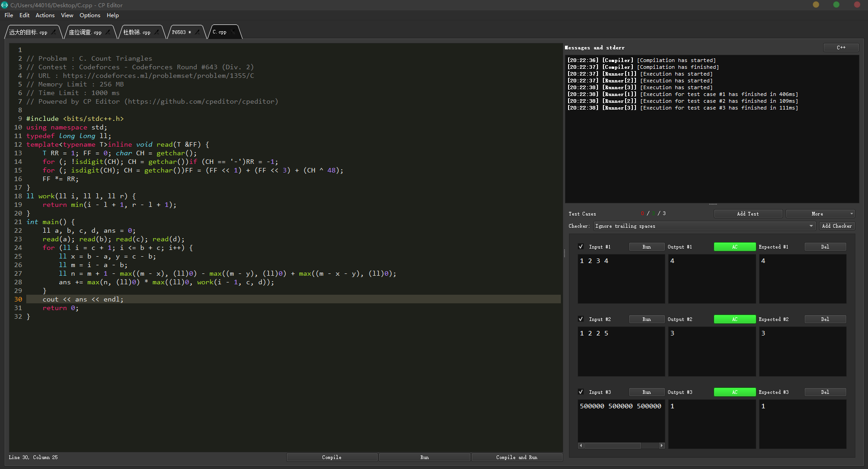Open the More dropdown for test cases
The width and height of the screenshot is (868, 469).
click(820, 214)
